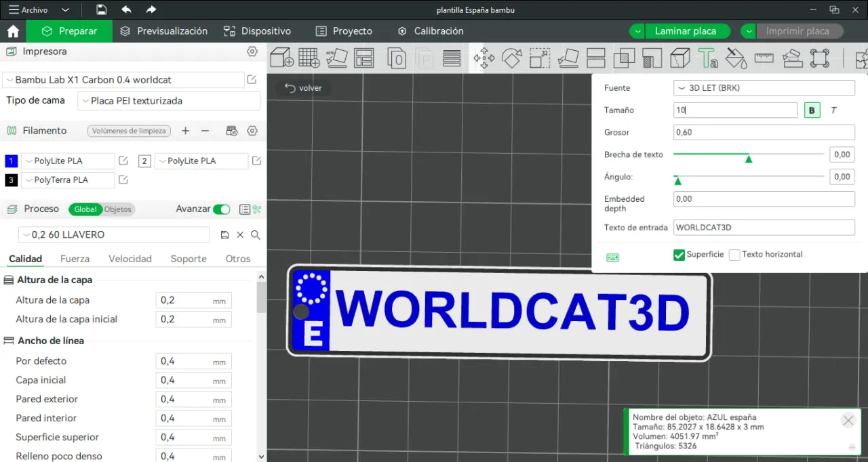Select the Move tool with four arrows
The width and height of the screenshot is (868, 462).
[x=484, y=58]
